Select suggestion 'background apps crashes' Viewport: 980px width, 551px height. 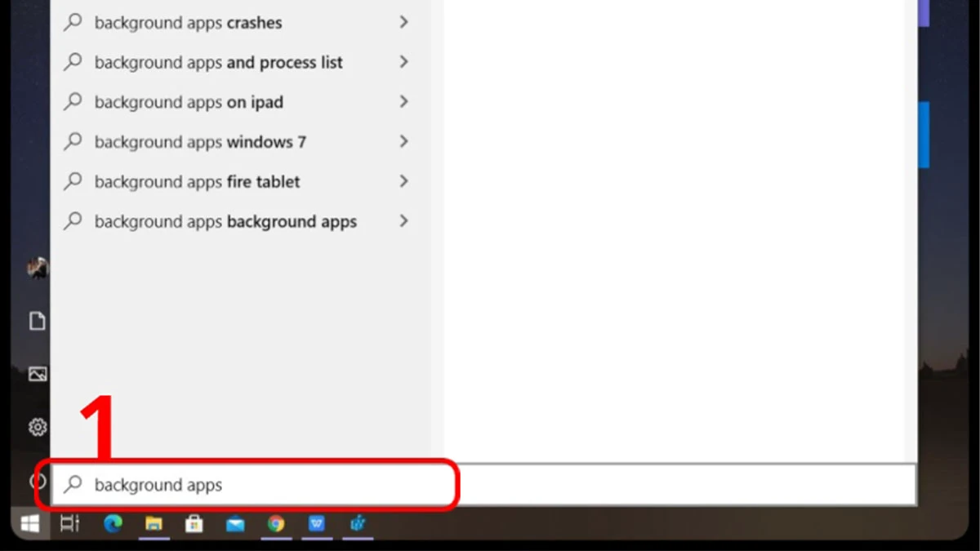(x=240, y=22)
